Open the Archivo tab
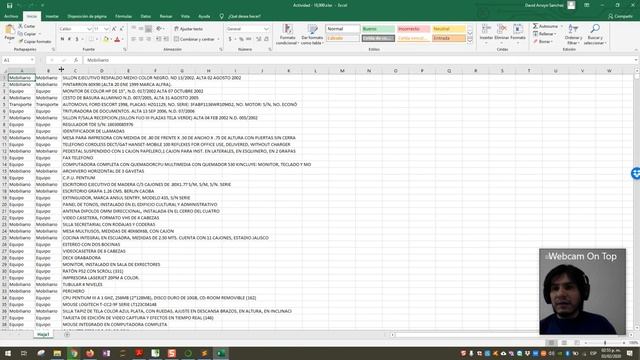The image size is (640, 360). [x=11, y=16]
